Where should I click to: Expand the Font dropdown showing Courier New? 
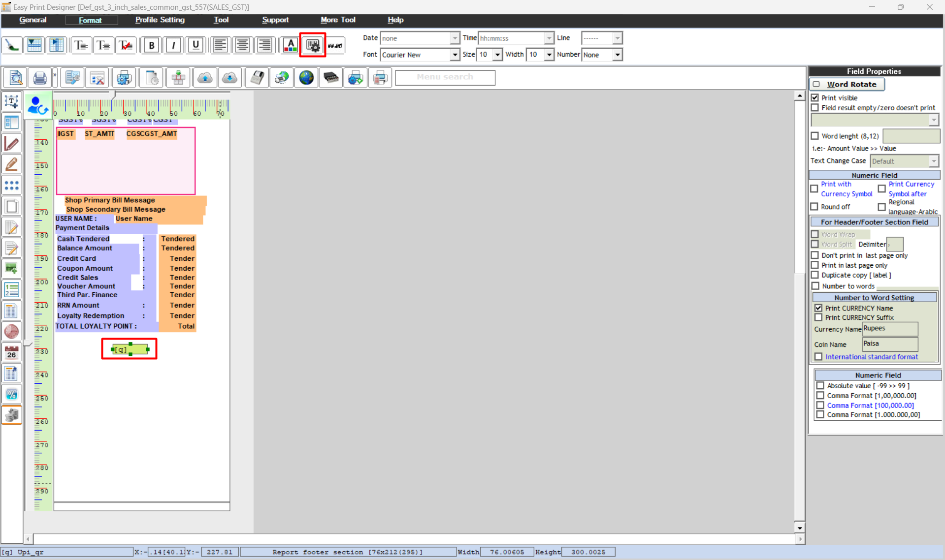point(455,55)
